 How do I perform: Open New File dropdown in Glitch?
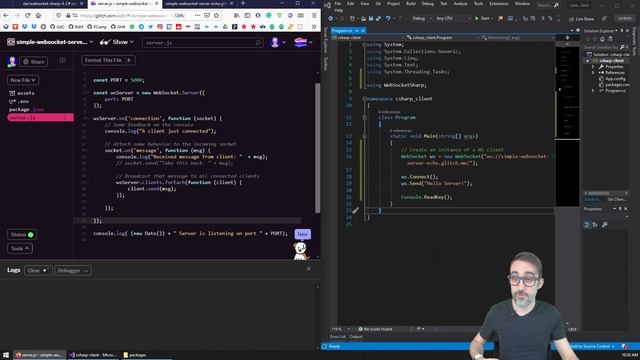[23, 80]
